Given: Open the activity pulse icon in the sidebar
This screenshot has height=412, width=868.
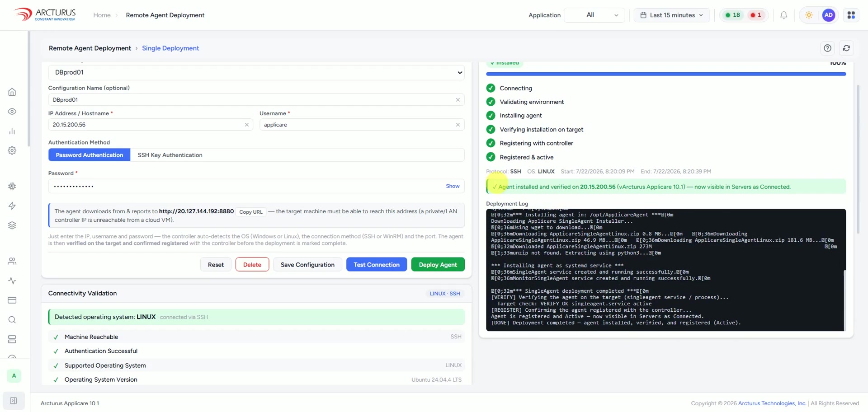Looking at the screenshot, I should [12, 281].
